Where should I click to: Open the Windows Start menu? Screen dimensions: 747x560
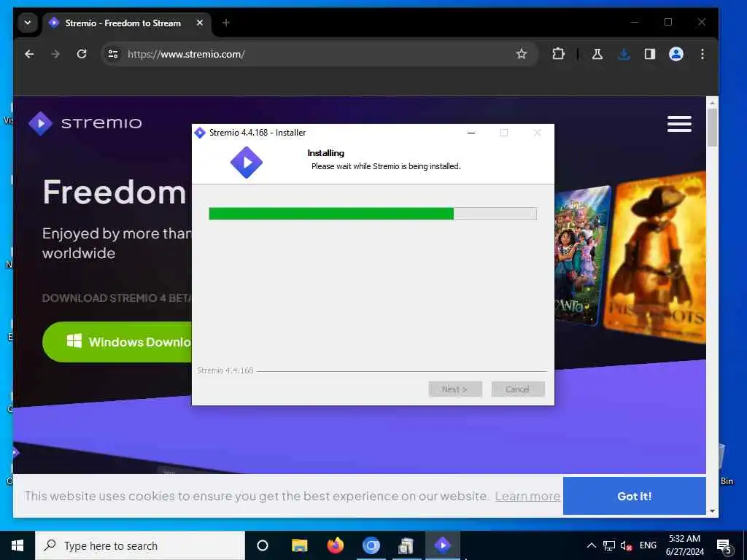pyautogui.click(x=18, y=545)
